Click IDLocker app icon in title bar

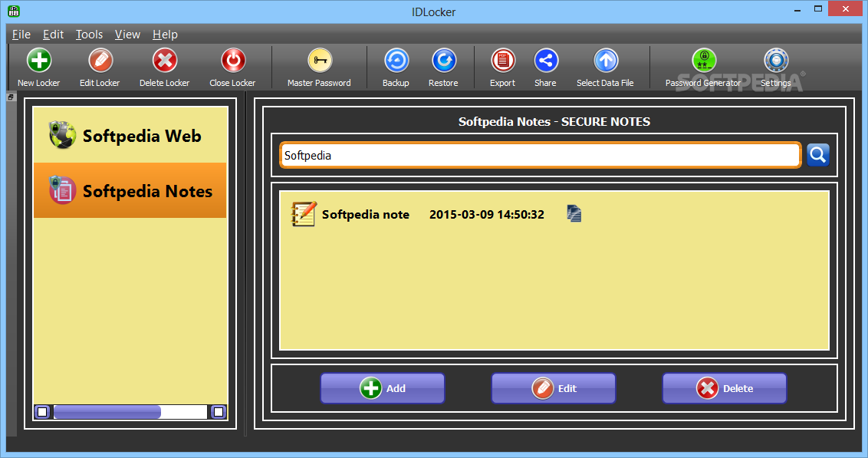click(x=14, y=11)
